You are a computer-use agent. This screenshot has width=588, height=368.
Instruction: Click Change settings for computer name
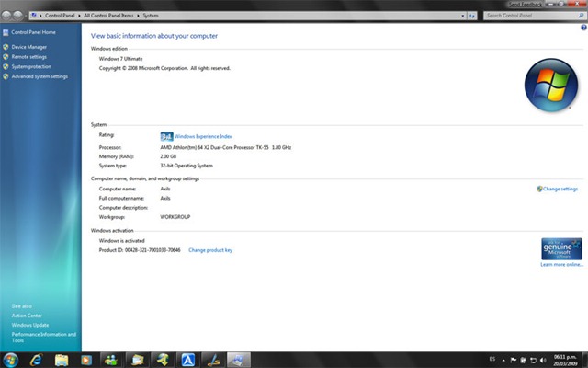(560, 189)
